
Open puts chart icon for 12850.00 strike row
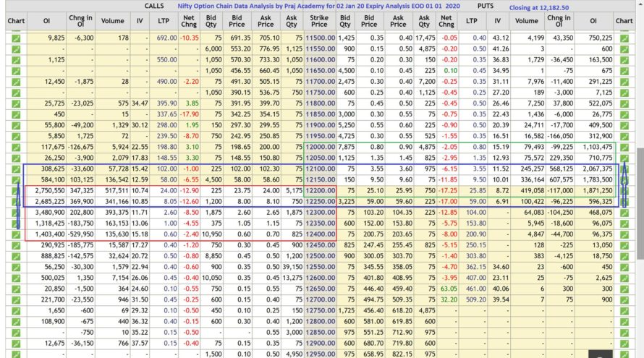(624, 333)
